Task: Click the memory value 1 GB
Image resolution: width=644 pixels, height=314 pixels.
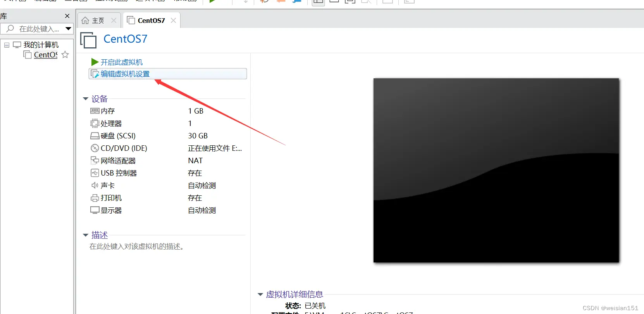Action: (x=196, y=111)
